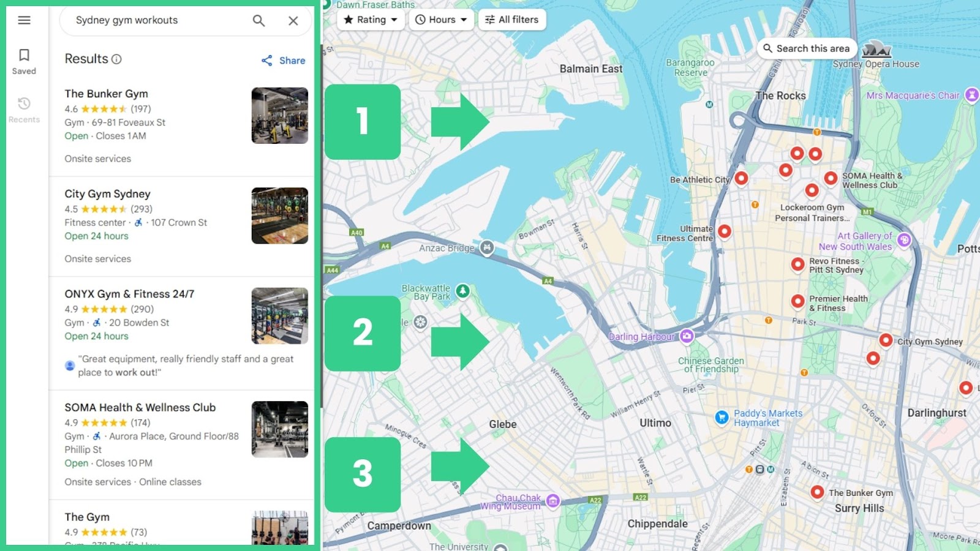The image size is (980, 551).
Task: Click the magnifier search icon
Action: click(259, 21)
